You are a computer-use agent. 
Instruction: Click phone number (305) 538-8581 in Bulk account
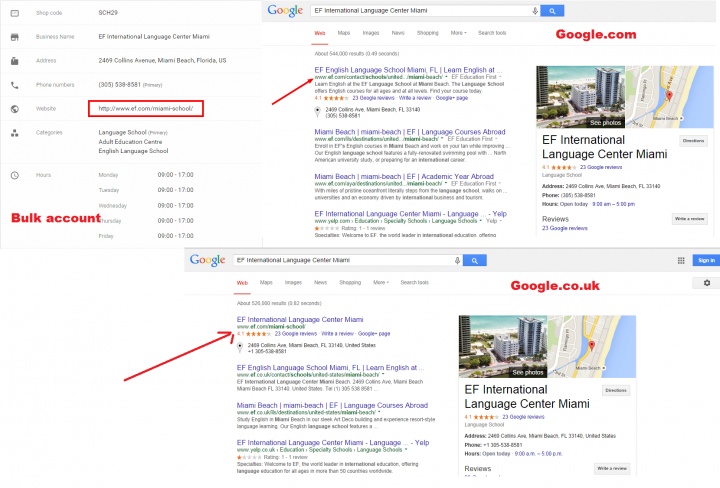(119, 85)
